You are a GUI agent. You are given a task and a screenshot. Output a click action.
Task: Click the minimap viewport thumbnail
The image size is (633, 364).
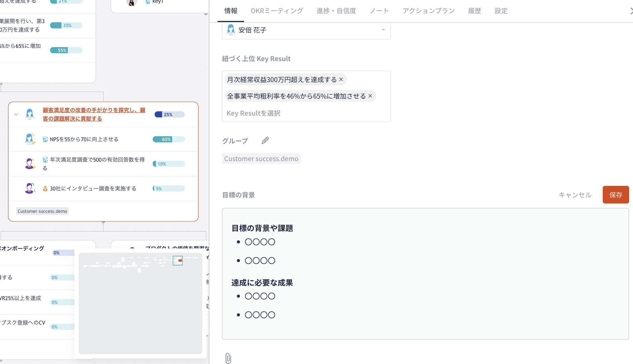point(178,260)
